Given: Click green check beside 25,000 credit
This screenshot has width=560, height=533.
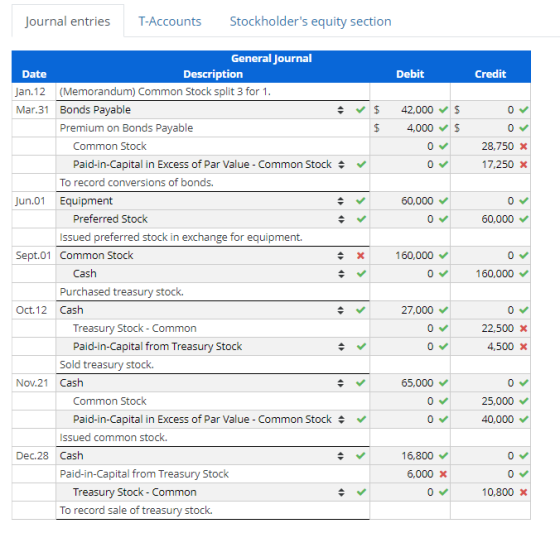Looking at the screenshot, I should point(524,401).
